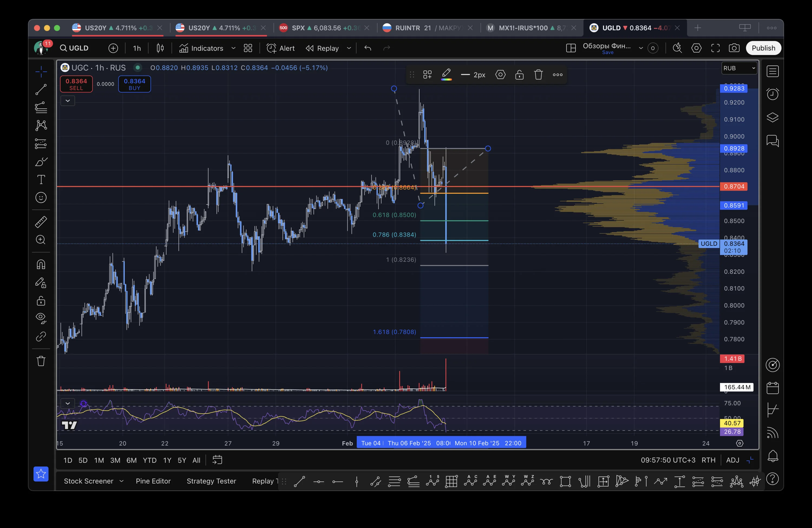The image size is (812, 528).
Task: Open the Strategy Tester tab
Action: coord(211,481)
